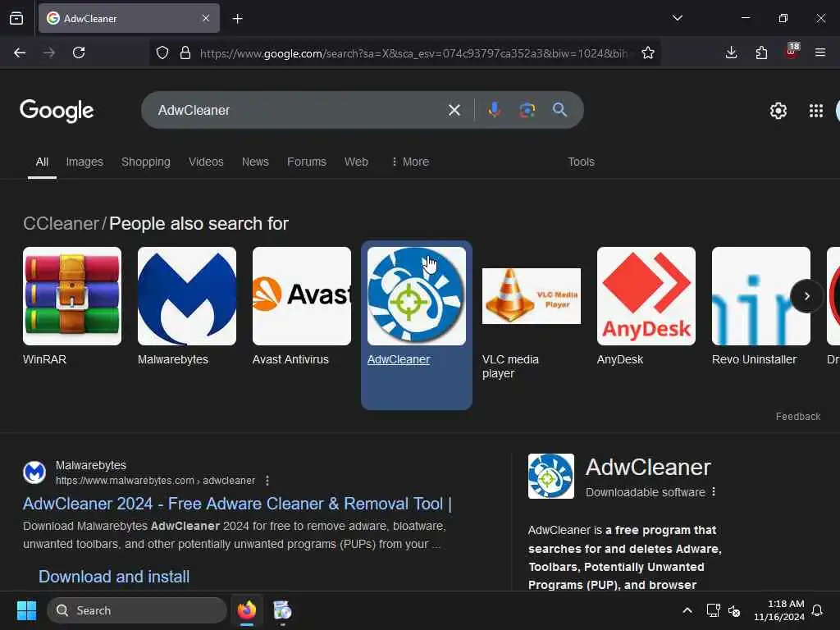
Task: Open the Firefox extensions menu
Action: pos(761,52)
